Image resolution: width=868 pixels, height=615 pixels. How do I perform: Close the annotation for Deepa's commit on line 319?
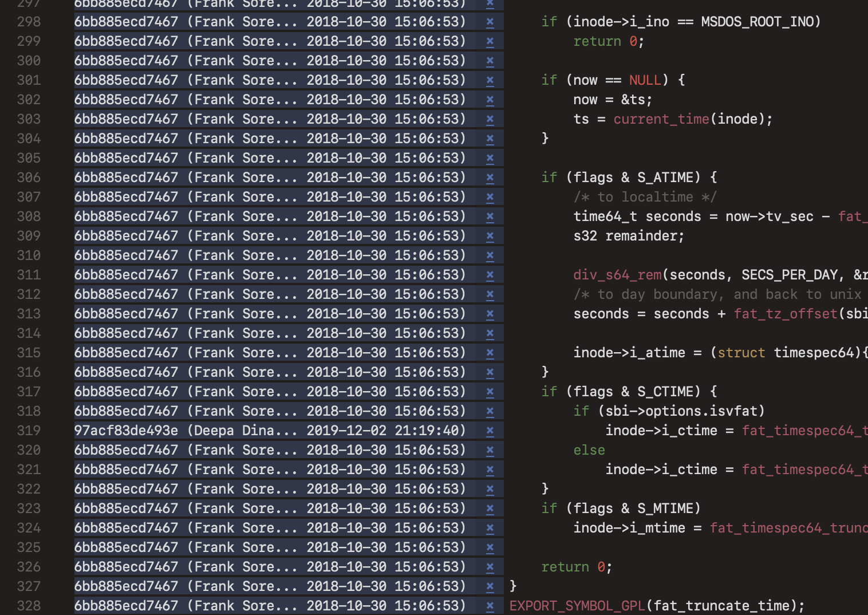490,430
